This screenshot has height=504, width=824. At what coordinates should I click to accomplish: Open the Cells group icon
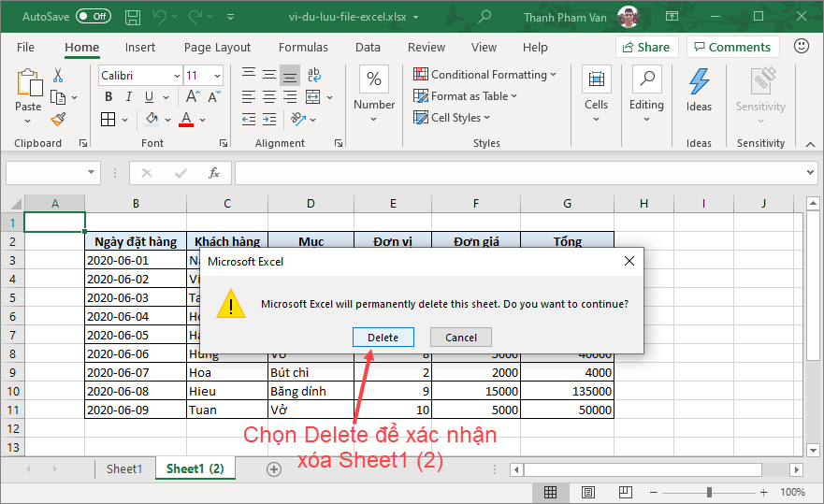pyautogui.click(x=596, y=79)
